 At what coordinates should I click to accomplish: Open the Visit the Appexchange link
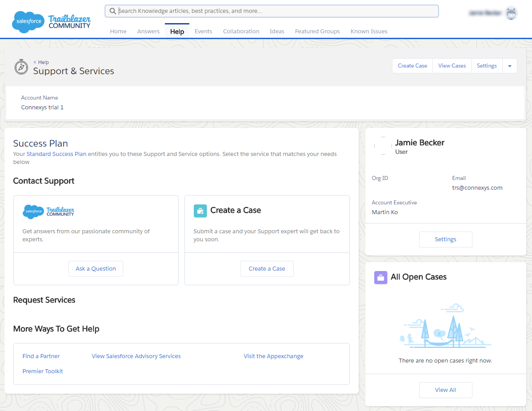point(273,356)
